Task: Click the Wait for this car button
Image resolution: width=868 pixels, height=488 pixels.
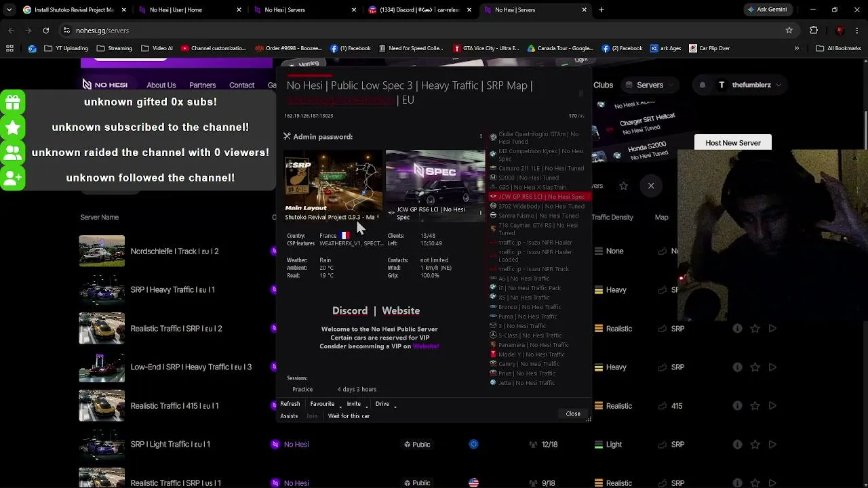Action: pos(349,416)
